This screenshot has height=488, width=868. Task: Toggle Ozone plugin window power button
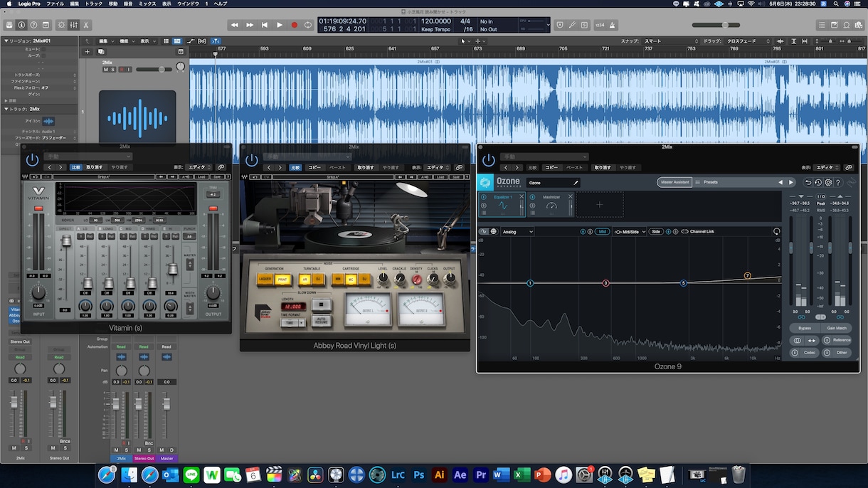click(488, 160)
